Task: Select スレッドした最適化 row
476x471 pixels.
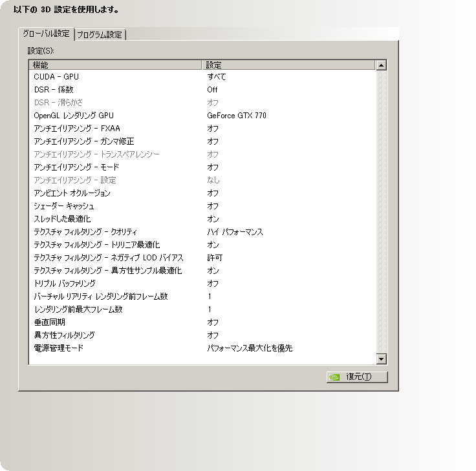Action: point(202,219)
